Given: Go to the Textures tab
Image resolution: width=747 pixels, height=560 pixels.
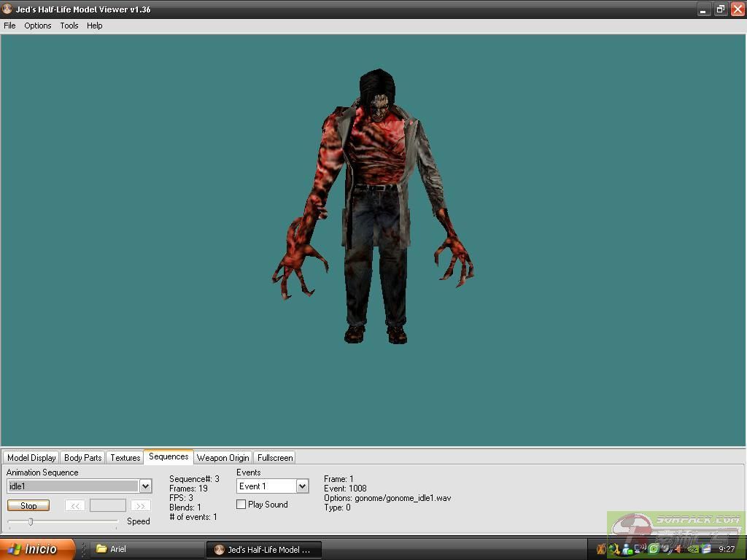Looking at the screenshot, I should tap(125, 458).
